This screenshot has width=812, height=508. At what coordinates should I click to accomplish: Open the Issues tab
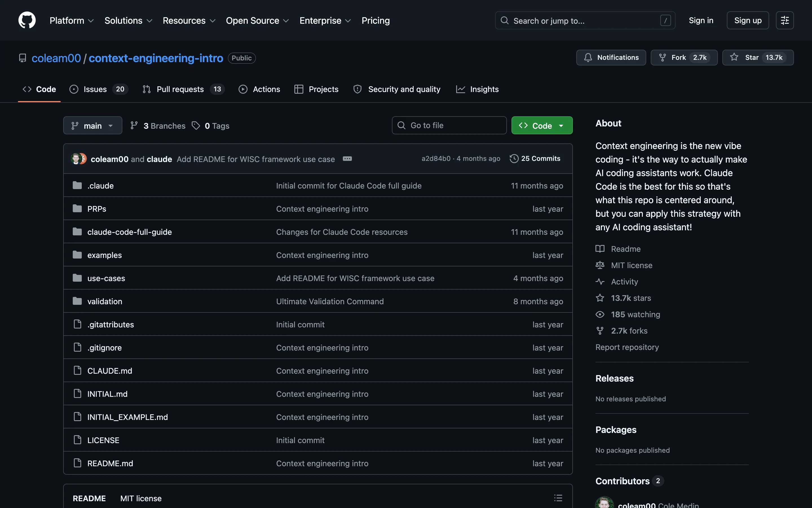[99, 89]
